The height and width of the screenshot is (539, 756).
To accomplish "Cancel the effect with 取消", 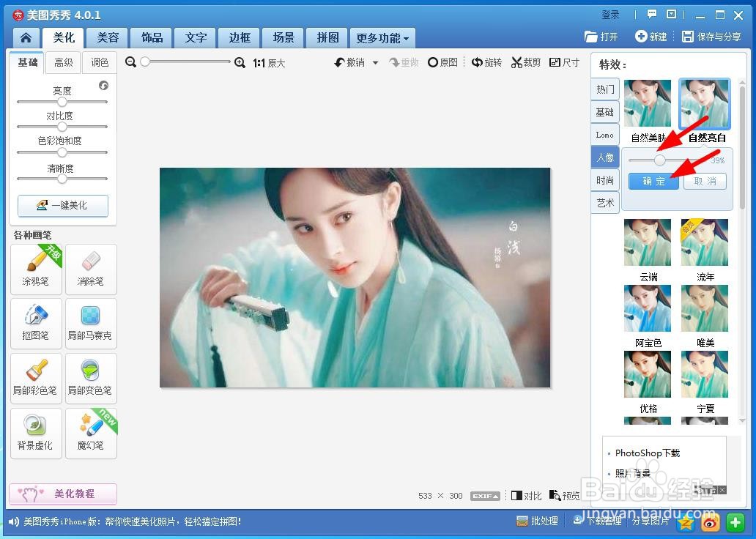I will tap(705, 182).
